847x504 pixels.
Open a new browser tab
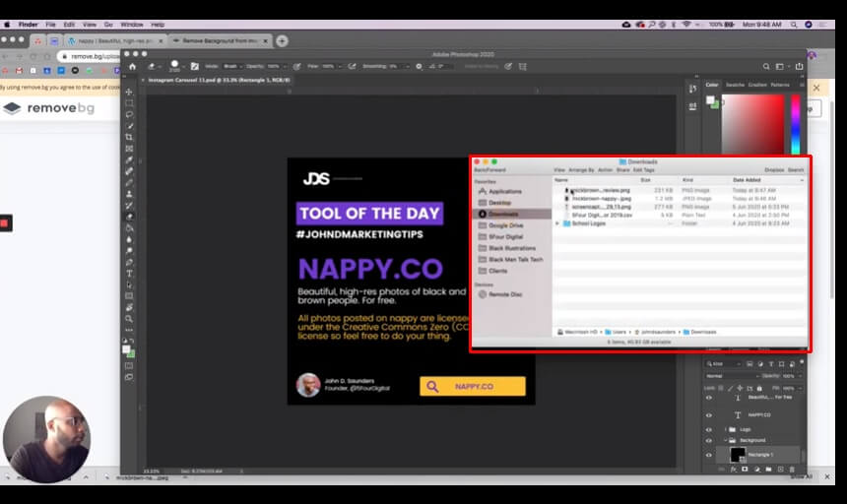(282, 41)
